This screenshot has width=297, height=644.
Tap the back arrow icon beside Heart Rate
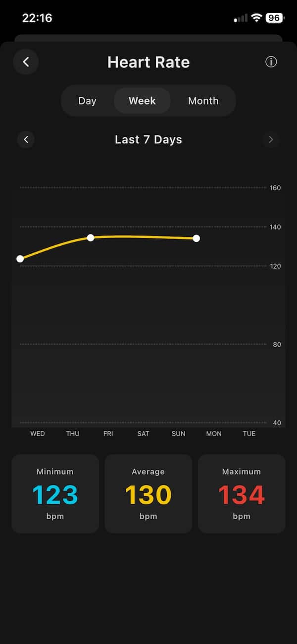coord(26,62)
